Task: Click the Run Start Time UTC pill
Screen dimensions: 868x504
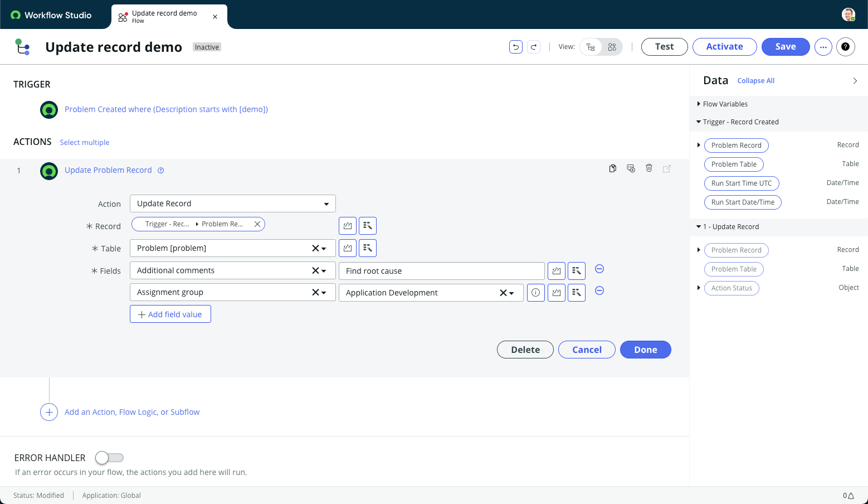Action: point(742,183)
